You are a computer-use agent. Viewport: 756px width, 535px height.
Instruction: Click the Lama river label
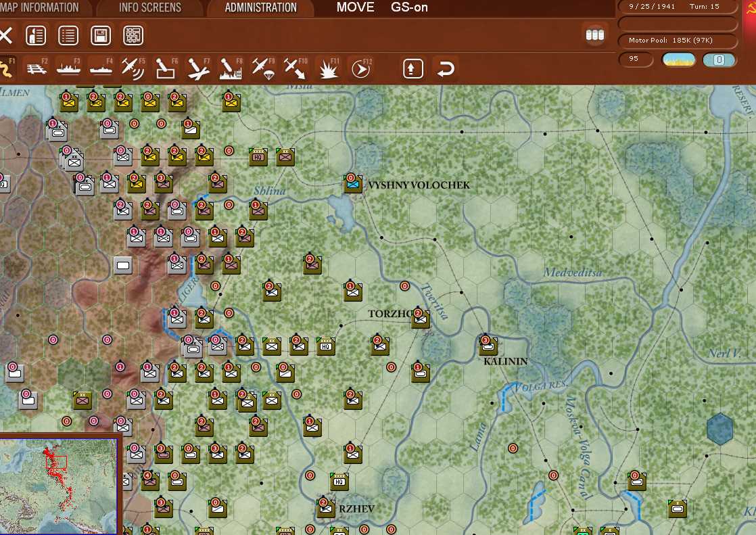pos(478,437)
